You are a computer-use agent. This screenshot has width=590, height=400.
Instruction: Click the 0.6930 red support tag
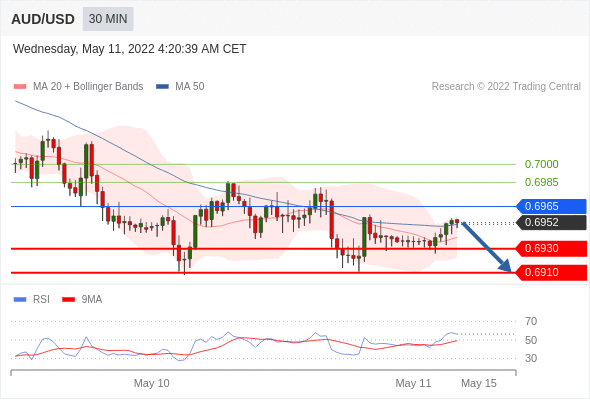[551, 248]
